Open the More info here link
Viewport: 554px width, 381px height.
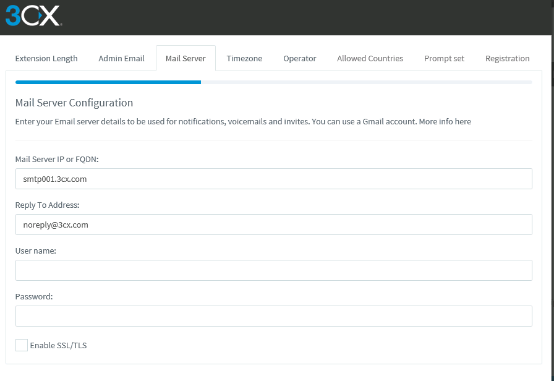pyautogui.click(x=445, y=122)
